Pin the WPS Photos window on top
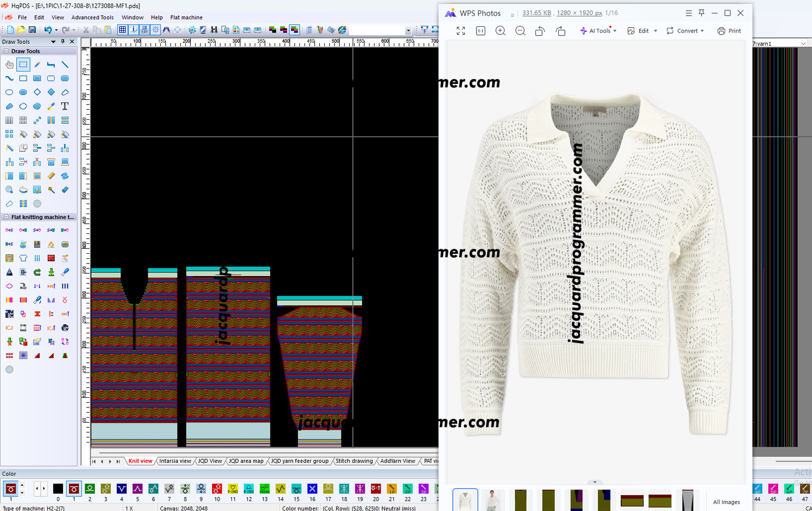The image size is (812, 511). coord(701,13)
